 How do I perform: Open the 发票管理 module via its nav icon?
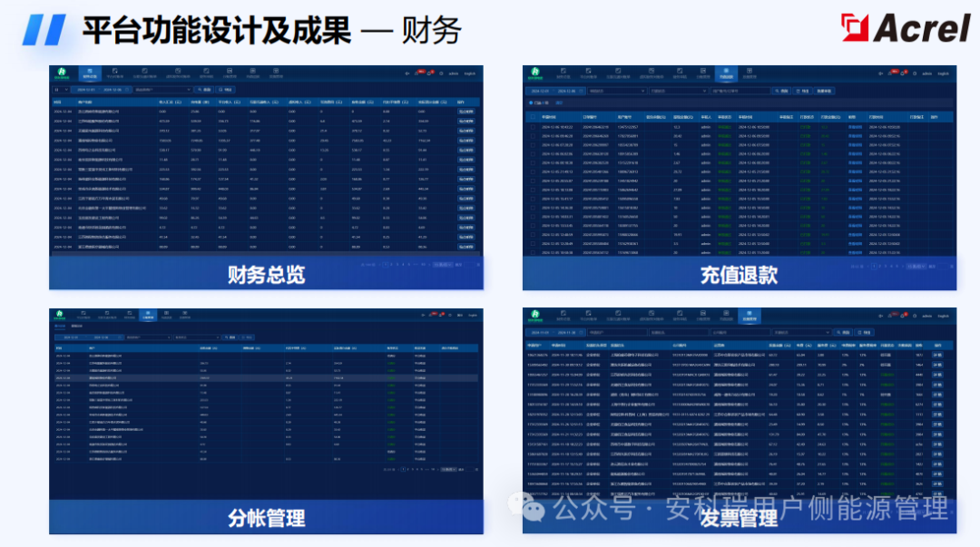tap(749, 316)
